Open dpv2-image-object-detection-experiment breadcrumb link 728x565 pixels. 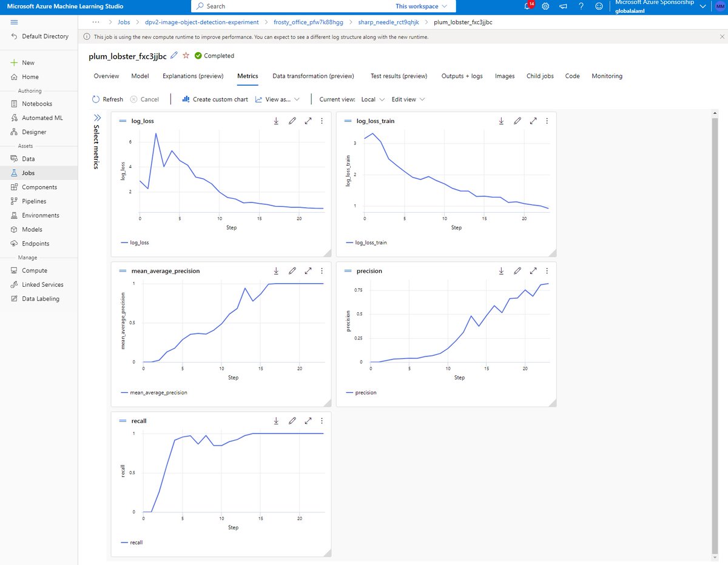pyautogui.click(x=202, y=22)
